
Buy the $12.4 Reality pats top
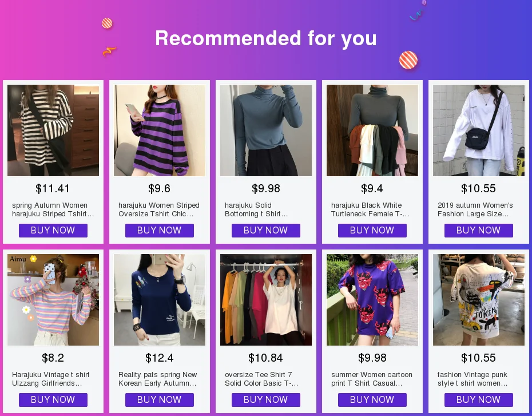[160, 400]
